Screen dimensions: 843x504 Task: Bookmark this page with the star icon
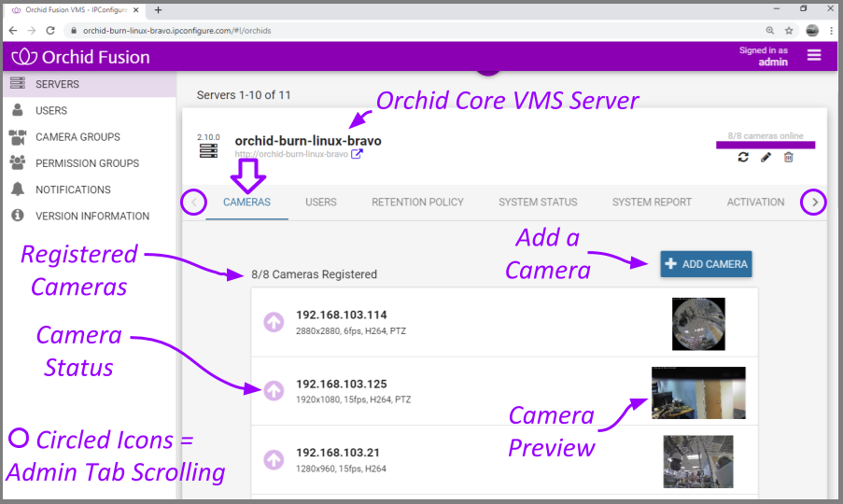click(789, 31)
